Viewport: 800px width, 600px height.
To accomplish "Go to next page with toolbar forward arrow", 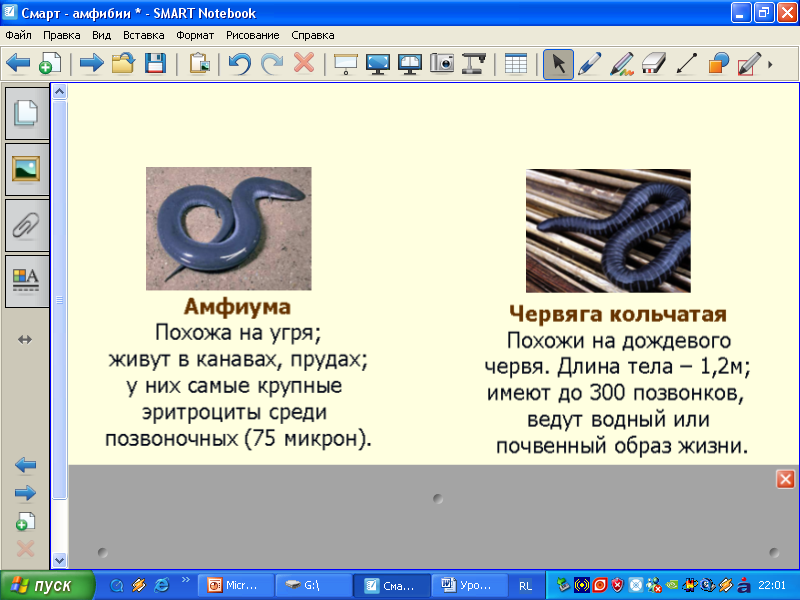I will coord(92,64).
